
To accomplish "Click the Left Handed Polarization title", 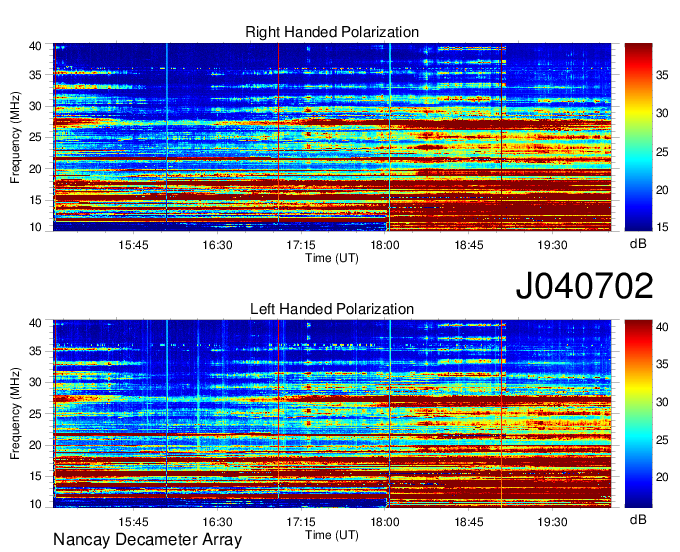I will coord(332,309).
